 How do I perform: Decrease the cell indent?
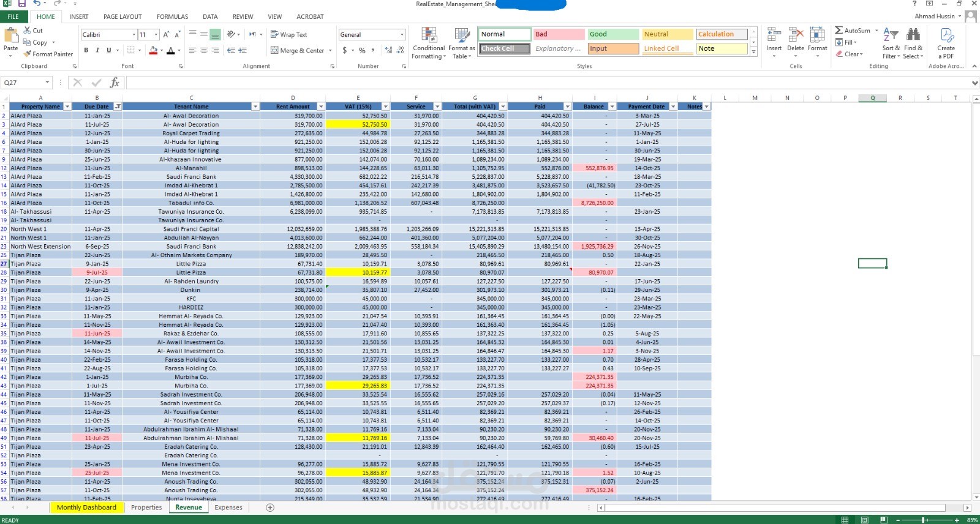click(x=231, y=50)
